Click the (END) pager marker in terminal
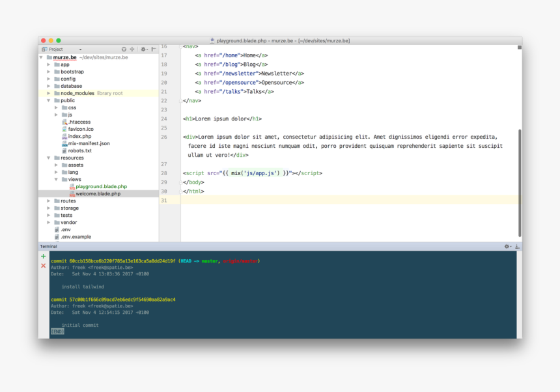This screenshot has width=560, height=392. (57, 331)
